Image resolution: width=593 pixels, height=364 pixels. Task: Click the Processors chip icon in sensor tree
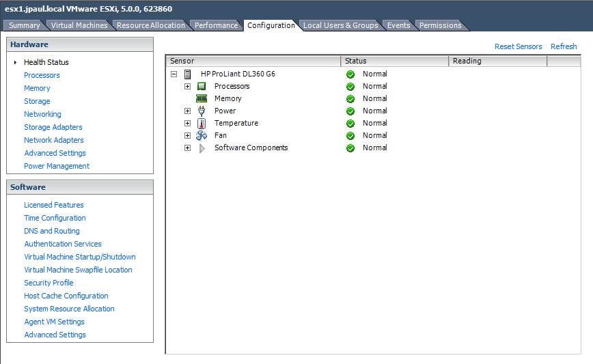(202, 86)
